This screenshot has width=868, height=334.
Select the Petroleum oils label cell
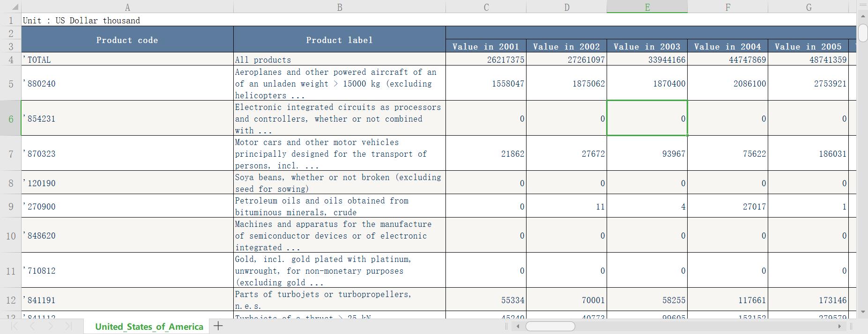coord(340,206)
